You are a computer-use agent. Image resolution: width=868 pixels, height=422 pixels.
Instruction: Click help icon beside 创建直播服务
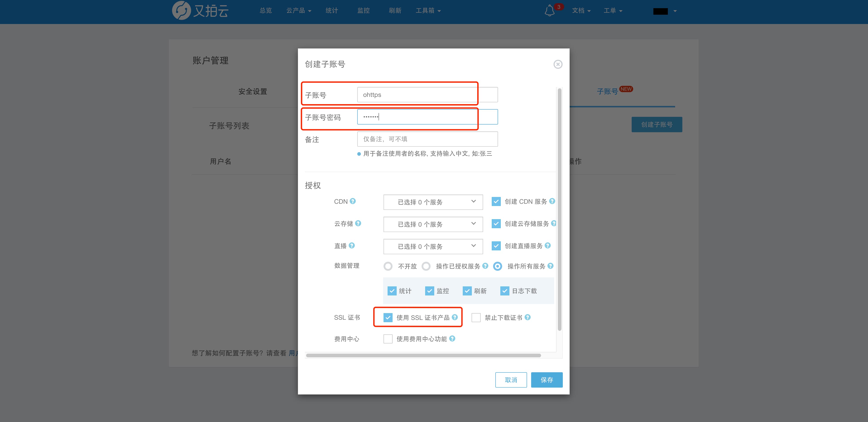point(548,245)
